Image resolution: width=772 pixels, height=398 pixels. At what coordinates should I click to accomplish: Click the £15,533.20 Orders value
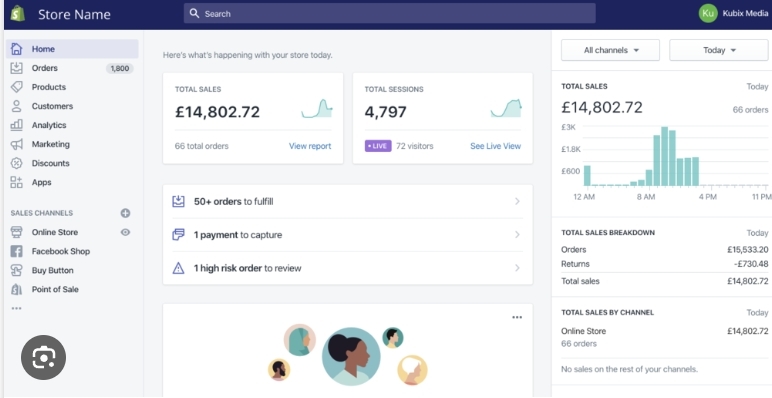(x=747, y=249)
